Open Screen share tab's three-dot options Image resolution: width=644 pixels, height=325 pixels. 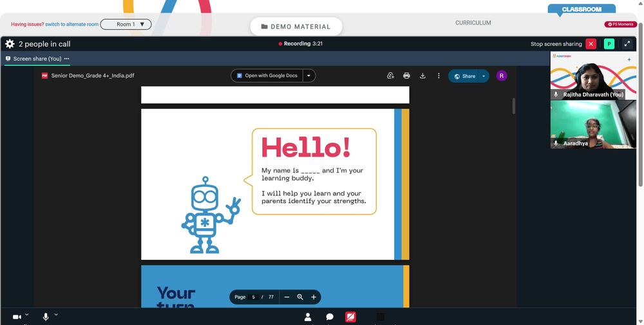[66, 59]
